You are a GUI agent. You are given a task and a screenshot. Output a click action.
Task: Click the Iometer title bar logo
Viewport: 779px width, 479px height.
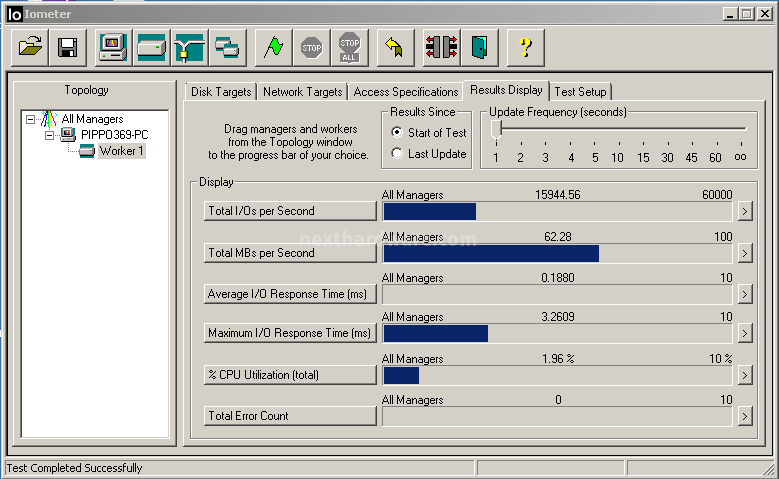(x=14, y=14)
